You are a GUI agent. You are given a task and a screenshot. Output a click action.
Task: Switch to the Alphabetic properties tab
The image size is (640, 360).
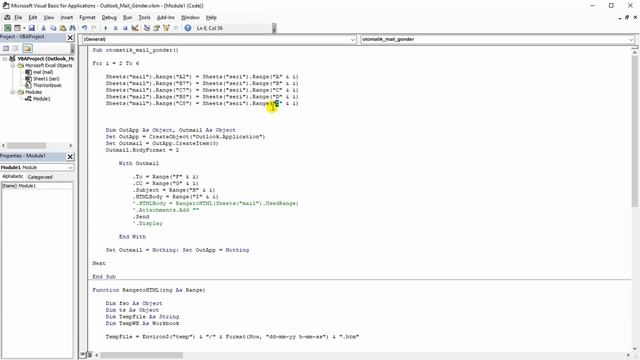pyautogui.click(x=13, y=177)
